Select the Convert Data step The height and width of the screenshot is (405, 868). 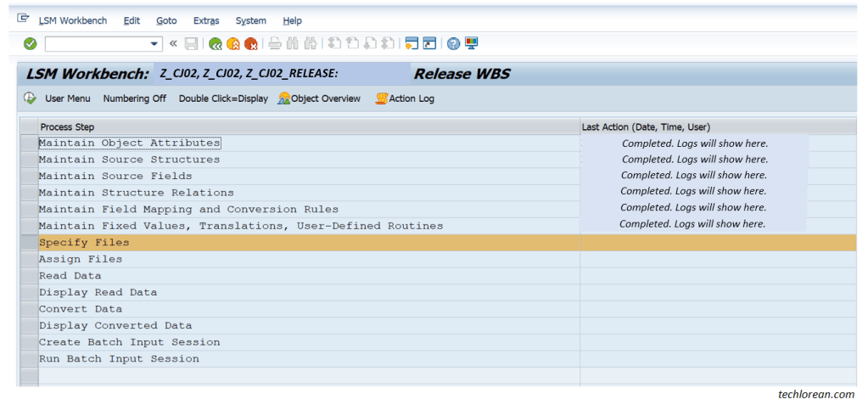pos(81,309)
